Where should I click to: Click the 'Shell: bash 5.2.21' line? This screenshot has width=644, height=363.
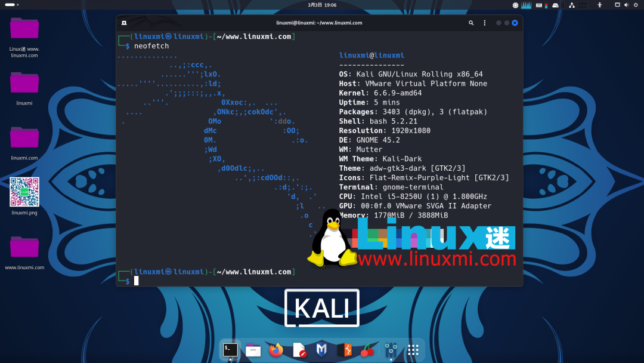click(378, 121)
